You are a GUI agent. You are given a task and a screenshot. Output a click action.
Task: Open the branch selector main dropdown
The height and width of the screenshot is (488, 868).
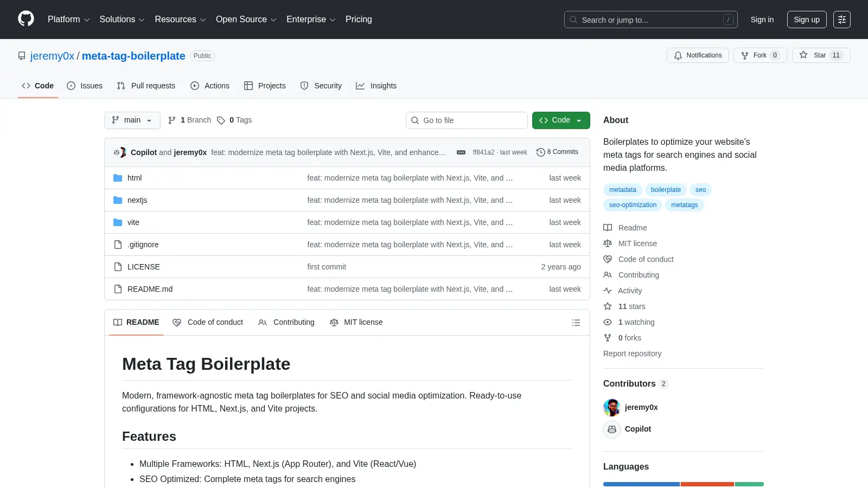tap(132, 120)
